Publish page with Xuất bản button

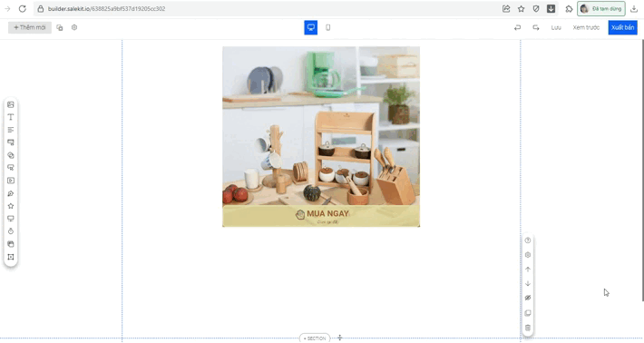click(622, 27)
